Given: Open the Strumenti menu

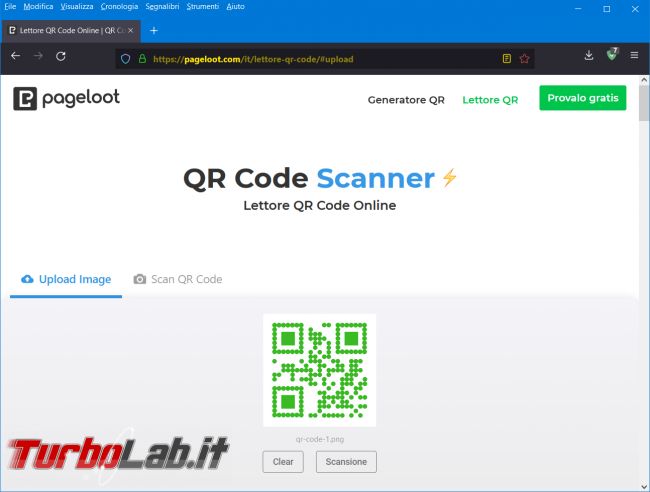Looking at the screenshot, I should (x=203, y=6).
